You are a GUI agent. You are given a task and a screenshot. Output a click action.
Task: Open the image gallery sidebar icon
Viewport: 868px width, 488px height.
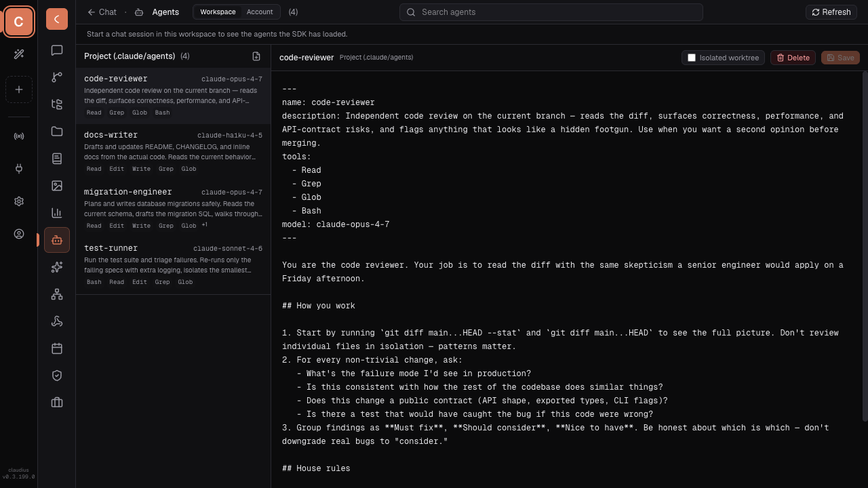(x=57, y=186)
